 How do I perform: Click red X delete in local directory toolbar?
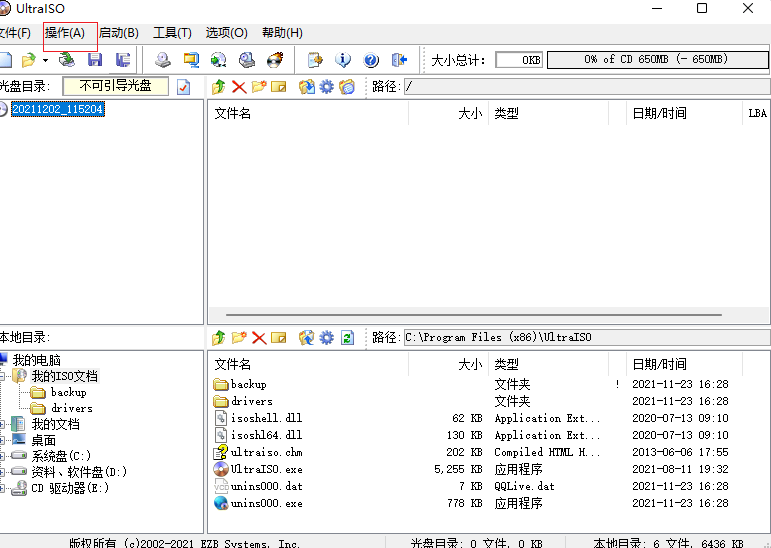(259, 338)
